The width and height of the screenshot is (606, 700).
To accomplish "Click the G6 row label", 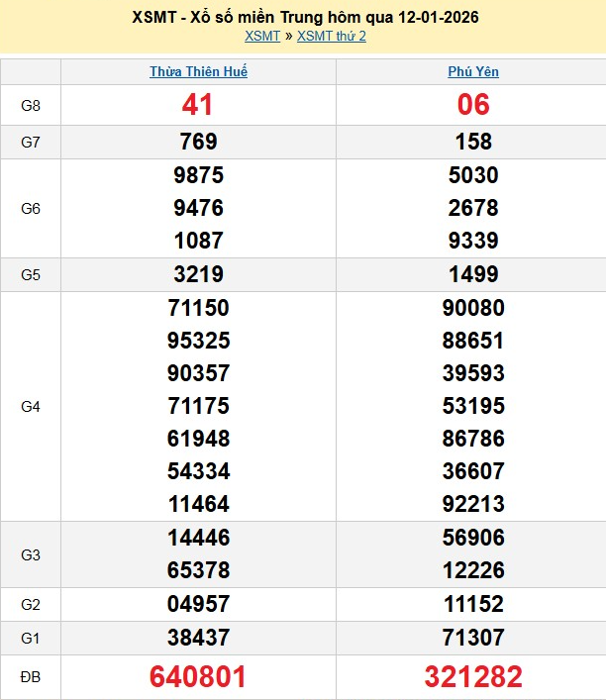I will (x=31, y=209).
